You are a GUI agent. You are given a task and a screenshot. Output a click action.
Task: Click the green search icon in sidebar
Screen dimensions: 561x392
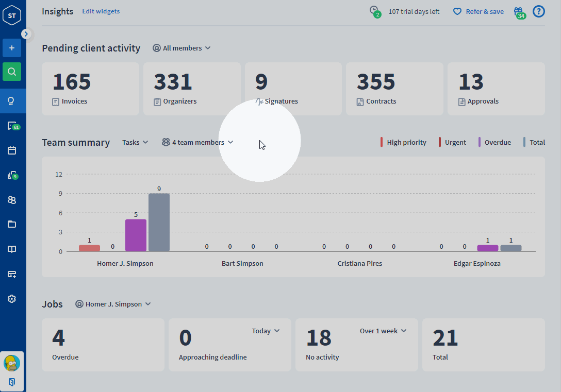pos(12,72)
